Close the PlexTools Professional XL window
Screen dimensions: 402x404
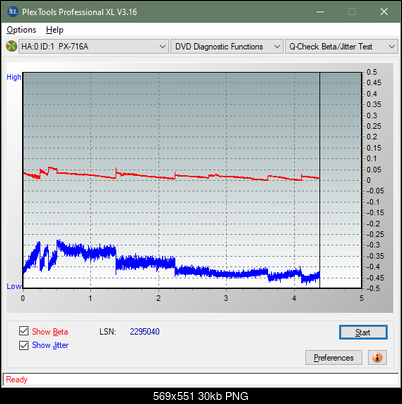(384, 12)
